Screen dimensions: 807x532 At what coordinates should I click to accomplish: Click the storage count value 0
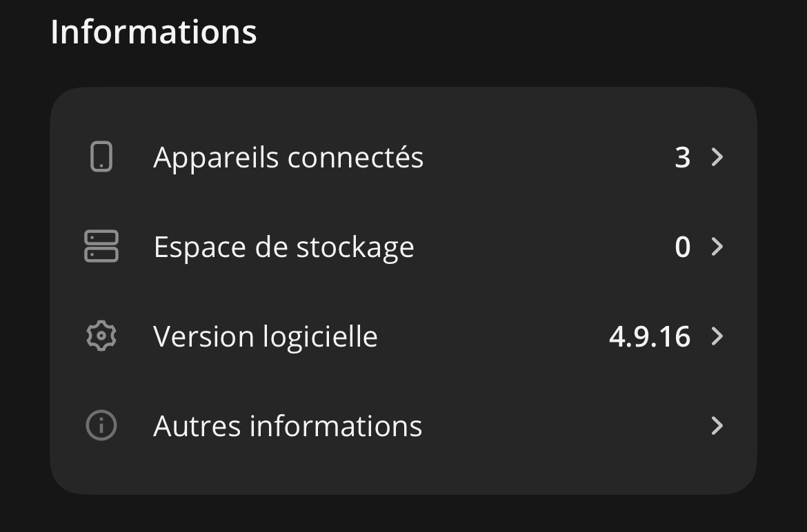pos(682,247)
